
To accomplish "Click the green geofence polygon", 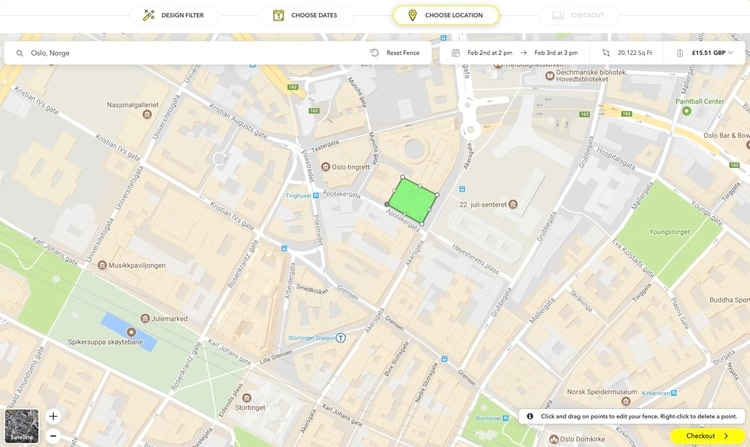I will click(x=413, y=200).
